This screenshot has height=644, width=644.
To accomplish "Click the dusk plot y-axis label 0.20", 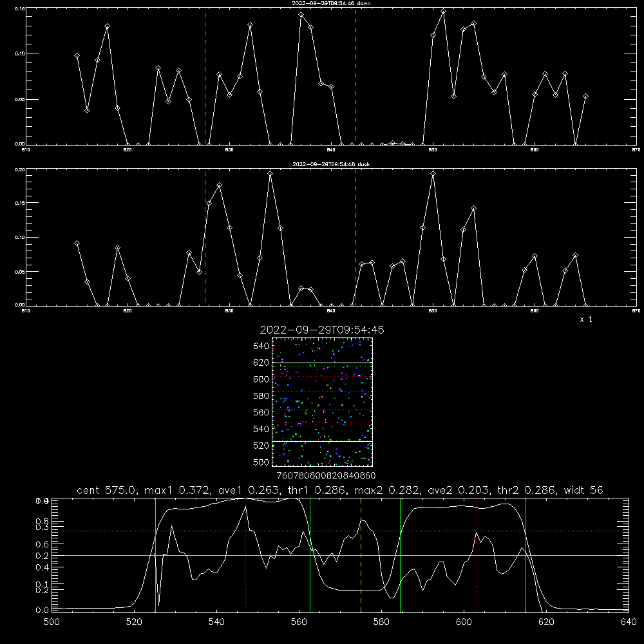I will point(20,169).
